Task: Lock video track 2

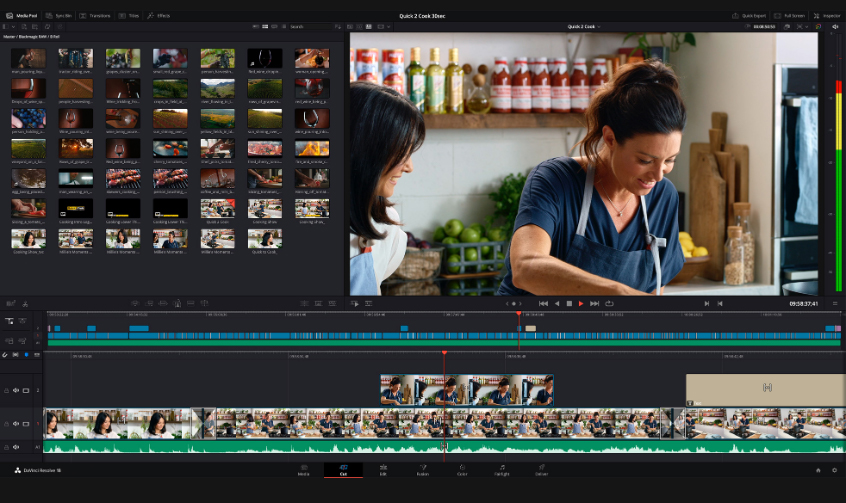Action: (6, 390)
